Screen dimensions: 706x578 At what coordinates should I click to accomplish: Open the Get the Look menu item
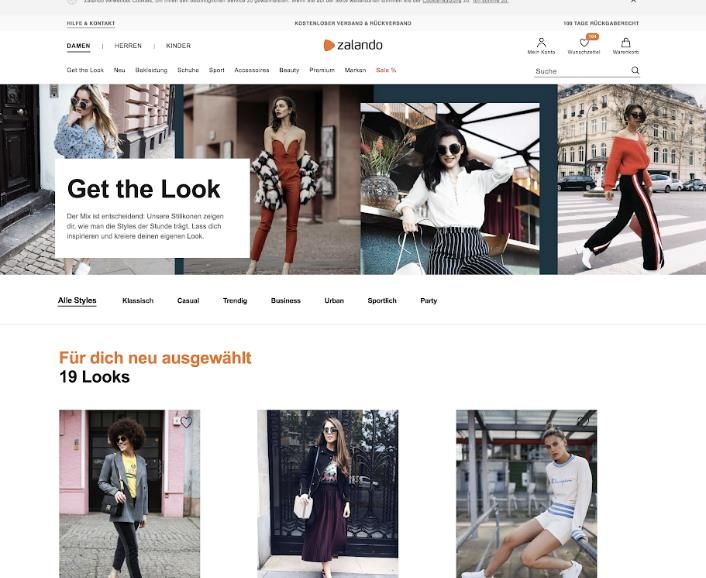85,70
